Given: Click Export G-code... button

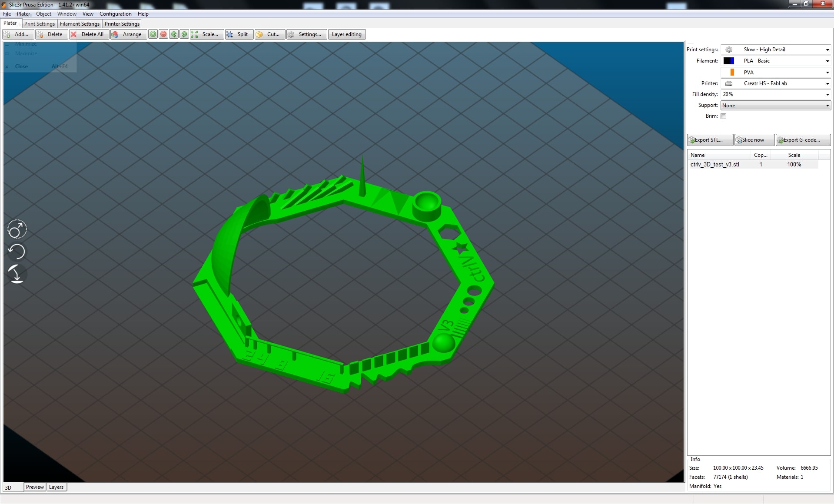Looking at the screenshot, I should 803,140.
